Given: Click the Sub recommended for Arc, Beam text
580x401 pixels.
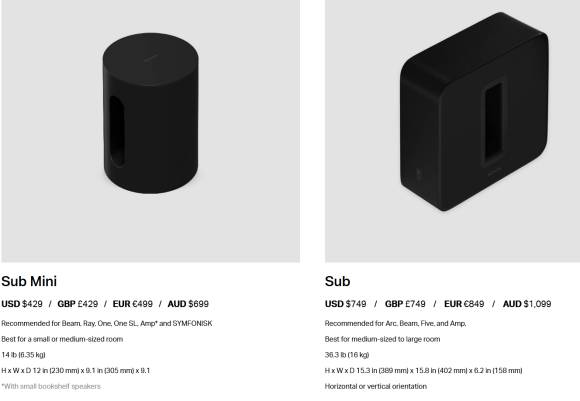Looking at the screenshot, I should click(x=395, y=323).
